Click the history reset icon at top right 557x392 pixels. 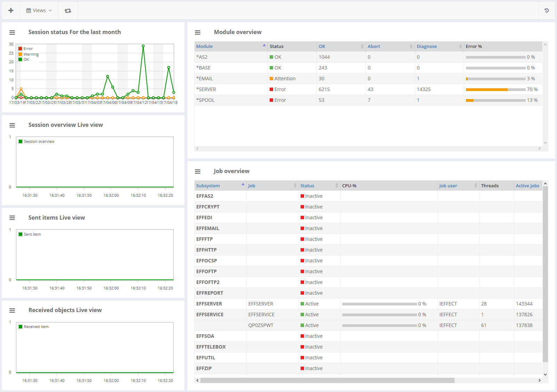[546, 10]
